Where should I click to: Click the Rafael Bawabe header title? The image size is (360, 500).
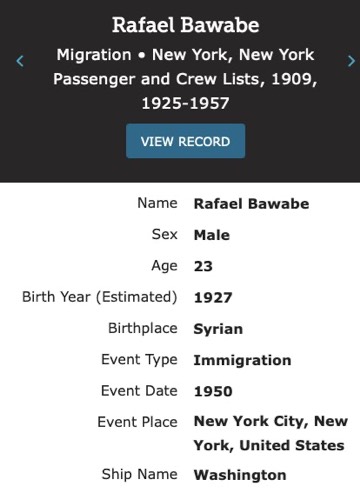coord(185,25)
